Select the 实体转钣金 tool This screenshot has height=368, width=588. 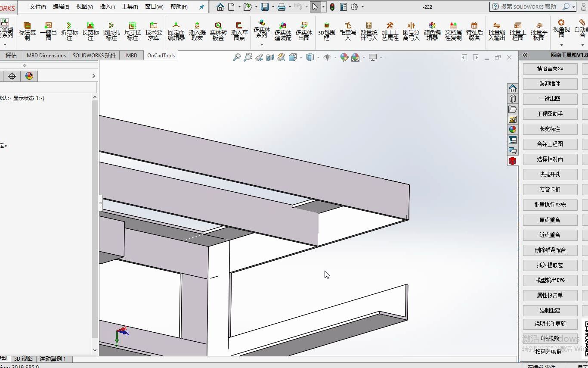tap(218, 31)
